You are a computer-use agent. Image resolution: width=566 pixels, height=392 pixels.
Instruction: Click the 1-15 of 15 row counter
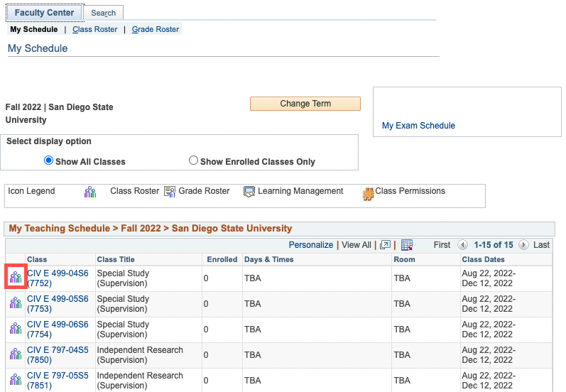pos(494,245)
